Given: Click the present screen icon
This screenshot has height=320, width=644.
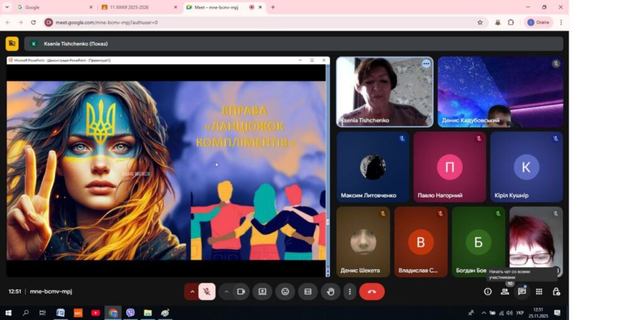Looking at the screenshot, I should pyautogui.click(x=262, y=292).
